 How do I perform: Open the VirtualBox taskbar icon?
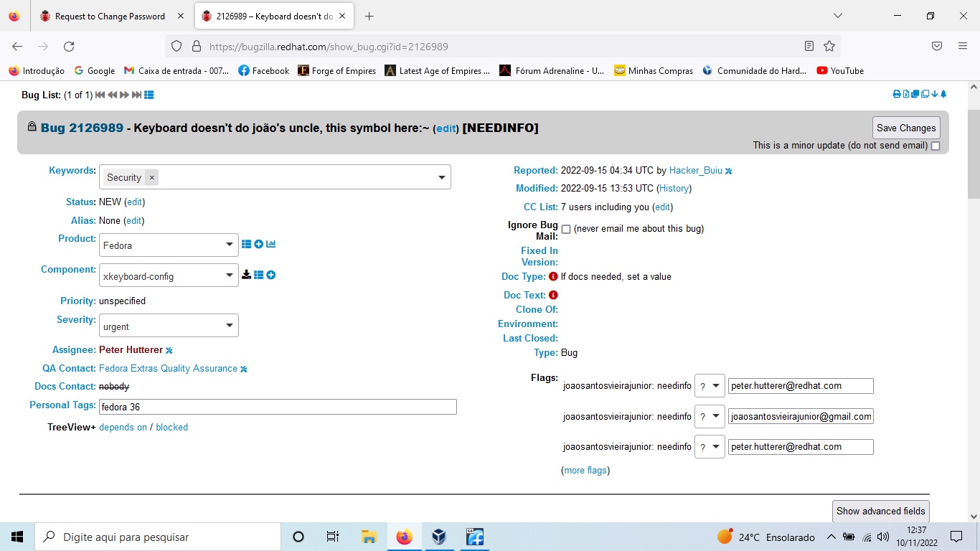pyautogui.click(x=439, y=537)
